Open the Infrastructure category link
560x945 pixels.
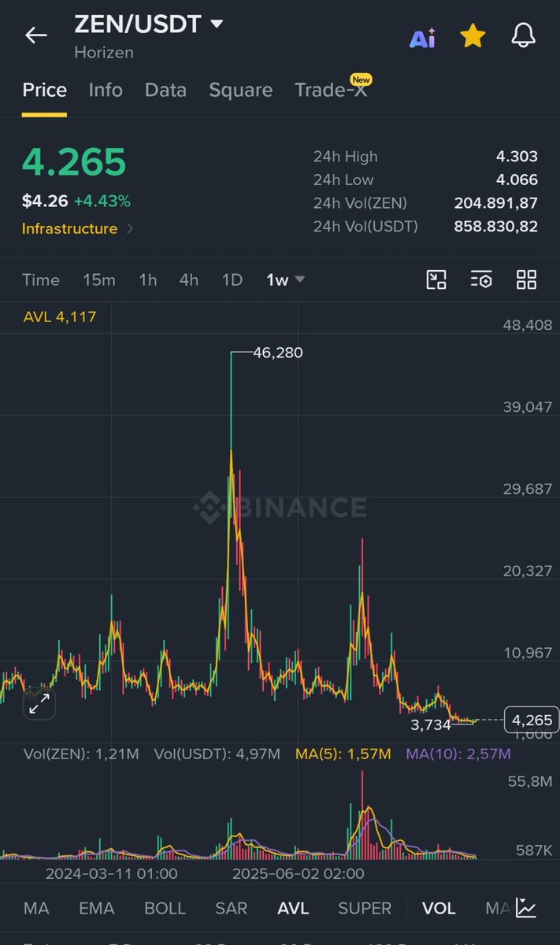coord(77,229)
